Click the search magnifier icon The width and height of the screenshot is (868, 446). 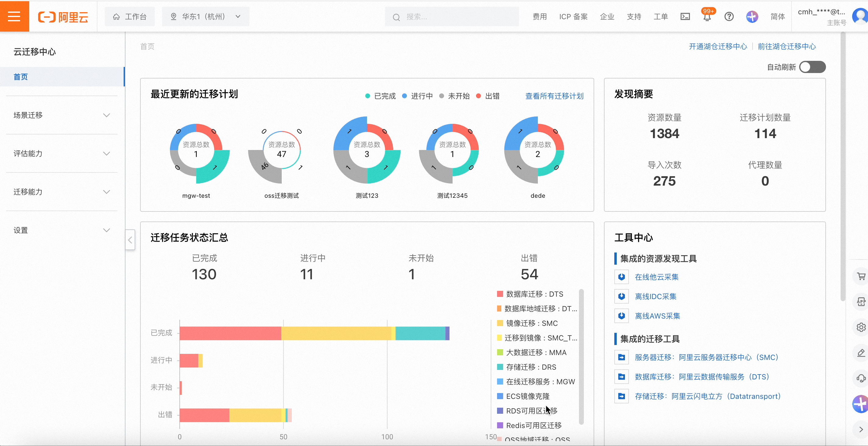coord(396,17)
